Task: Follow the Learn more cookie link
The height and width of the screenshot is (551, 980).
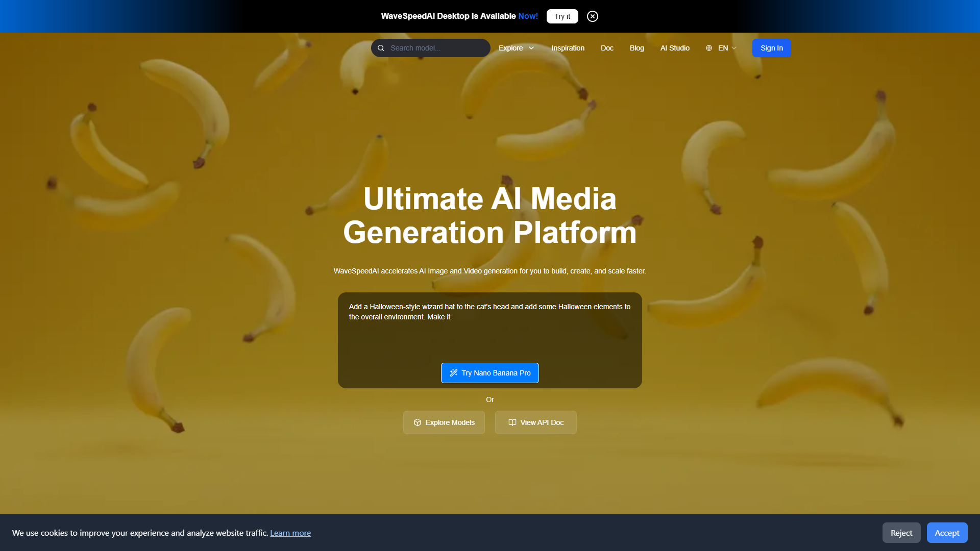Action: pyautogui.click(x=290, y=533)
